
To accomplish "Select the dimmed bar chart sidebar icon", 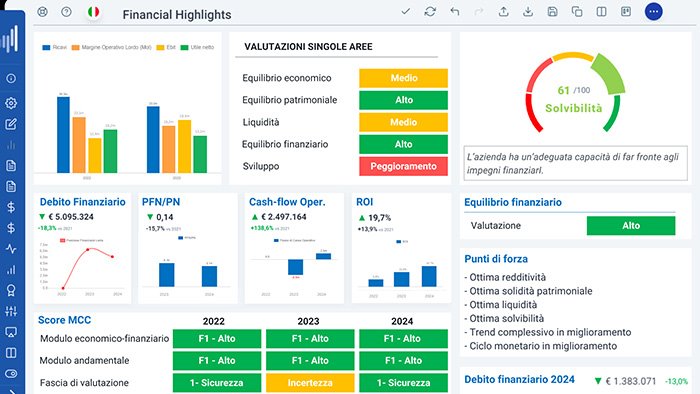I will [x=11, y=145].
